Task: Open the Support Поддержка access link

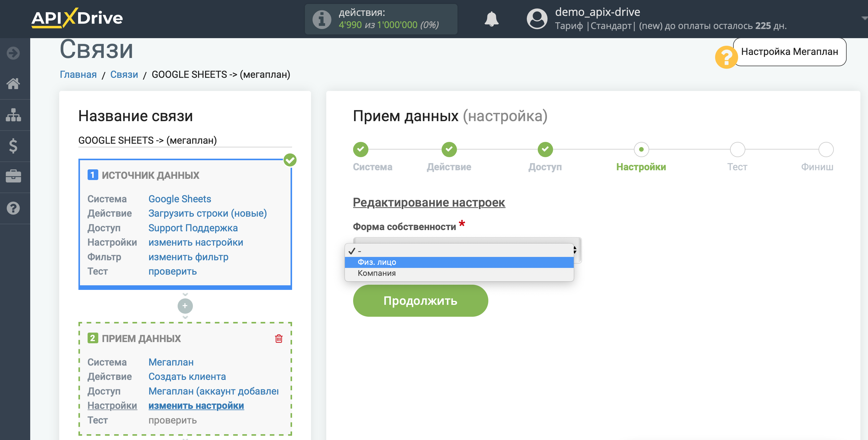Action: click(193, 228)
